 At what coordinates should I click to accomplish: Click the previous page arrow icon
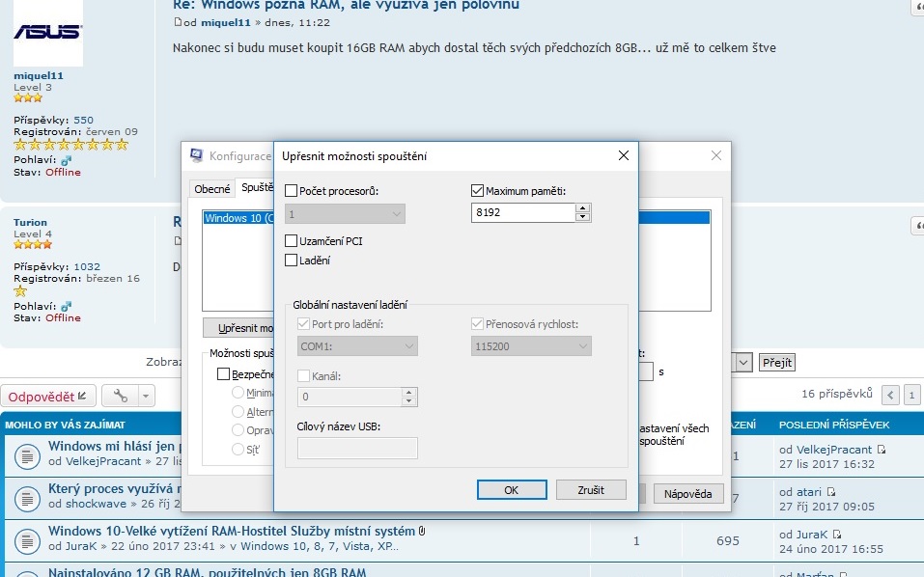889,395
